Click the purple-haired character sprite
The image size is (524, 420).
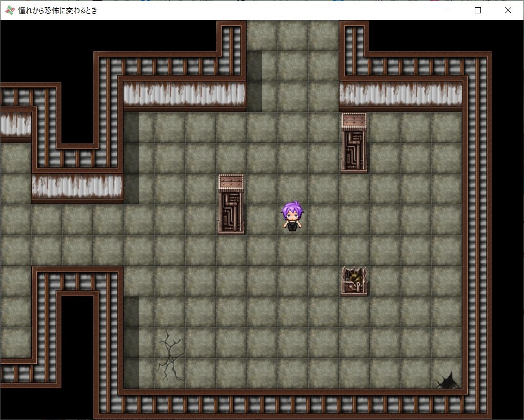(292, 216)
